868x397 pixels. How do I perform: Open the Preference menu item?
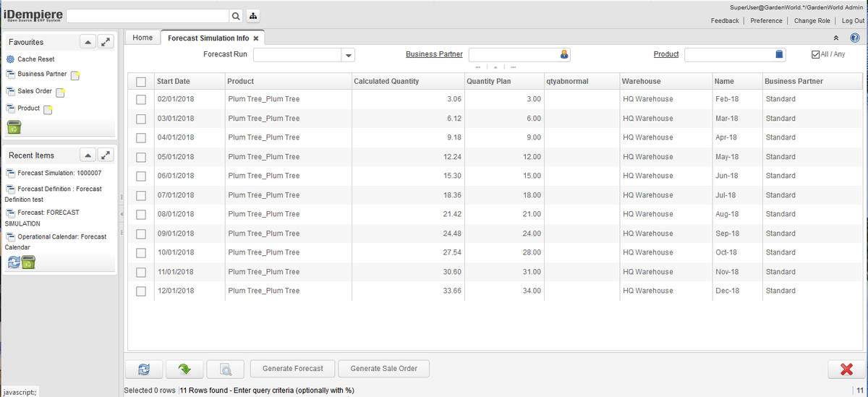766,21
